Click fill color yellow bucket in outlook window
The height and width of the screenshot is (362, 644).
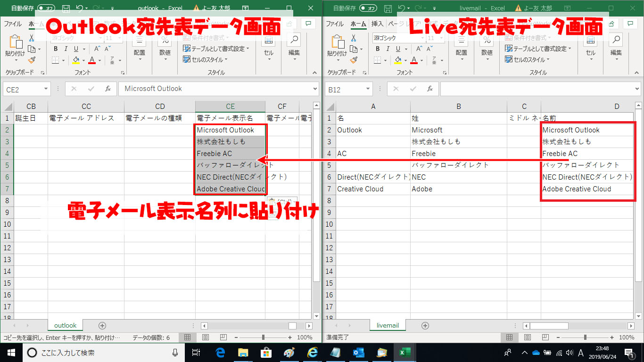click(x=76, y=60)
